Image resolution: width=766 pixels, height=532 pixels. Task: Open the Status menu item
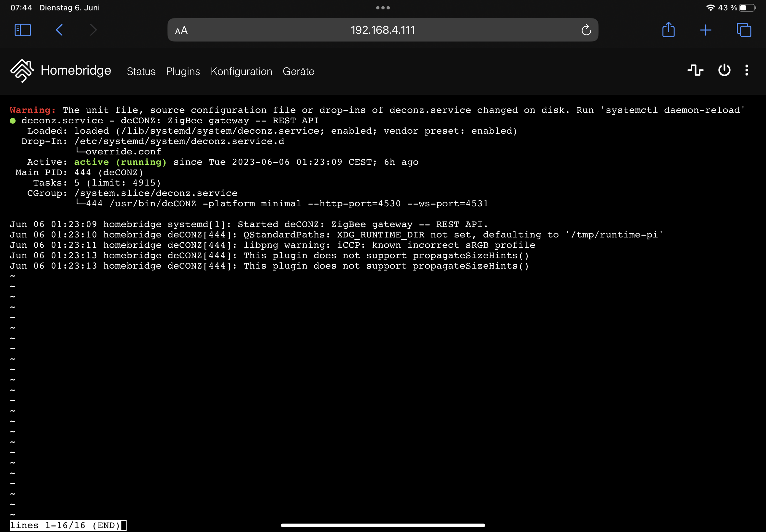pyautogui.click(x=141, y=71)
